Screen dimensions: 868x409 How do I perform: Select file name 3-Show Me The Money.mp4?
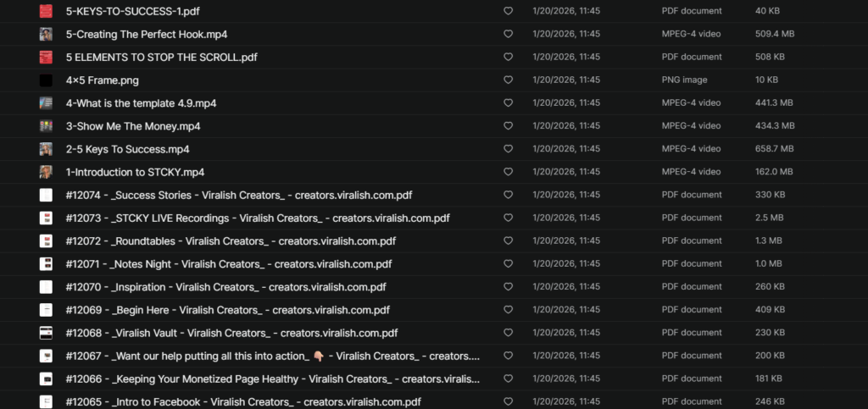133,126
